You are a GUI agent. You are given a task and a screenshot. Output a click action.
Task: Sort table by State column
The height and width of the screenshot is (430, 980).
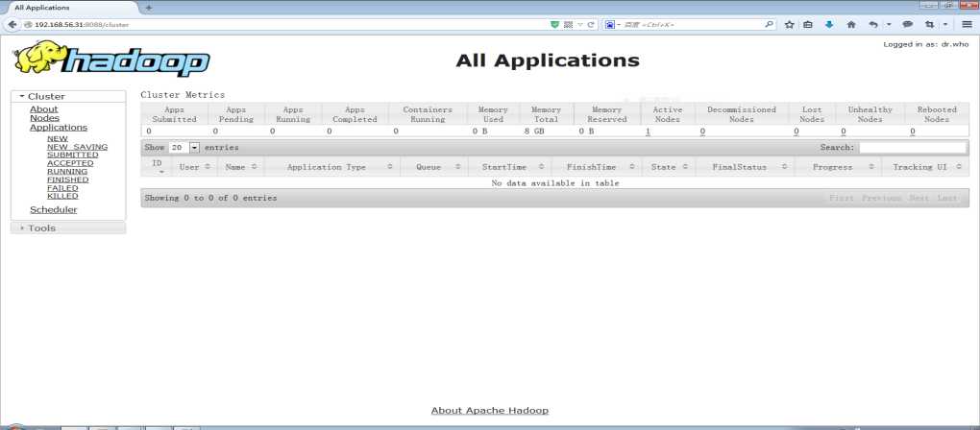668,167
